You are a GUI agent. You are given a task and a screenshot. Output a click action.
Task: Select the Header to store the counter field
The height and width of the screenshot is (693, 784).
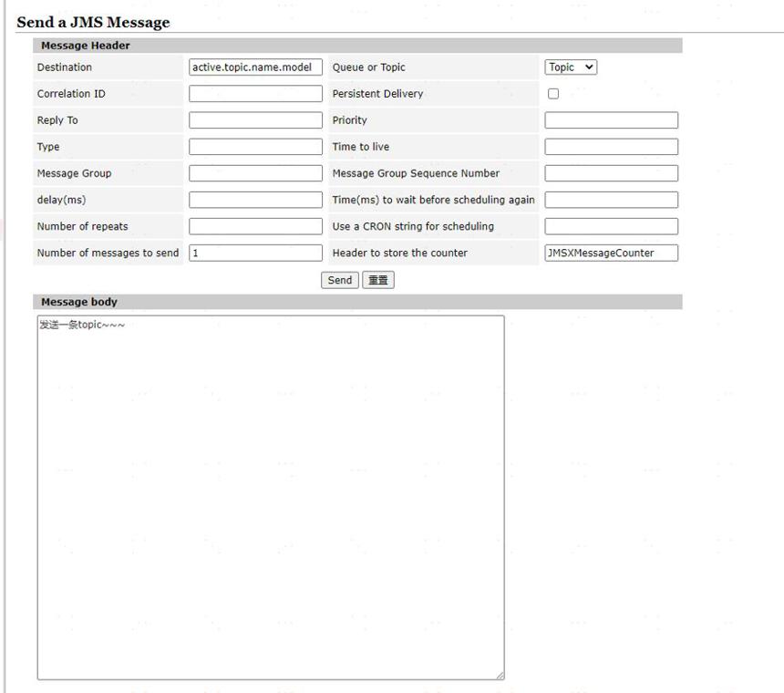(x=611, y=253)
